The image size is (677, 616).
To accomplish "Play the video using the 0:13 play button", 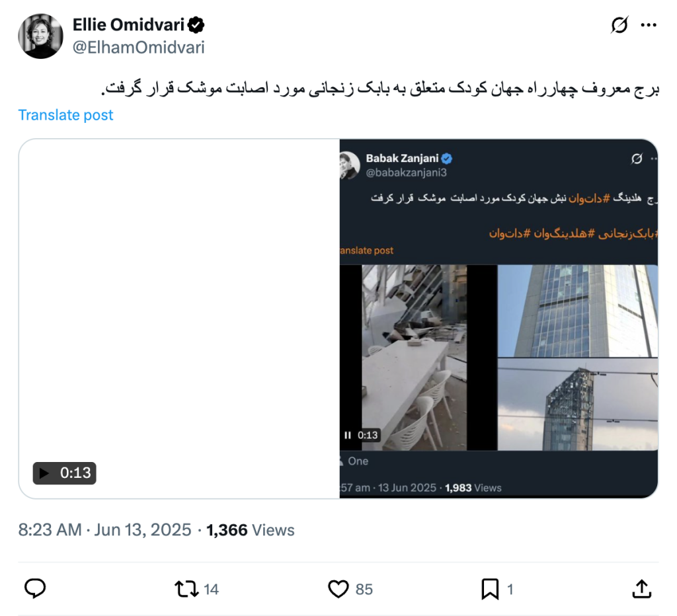I will [x=64, y=473].
